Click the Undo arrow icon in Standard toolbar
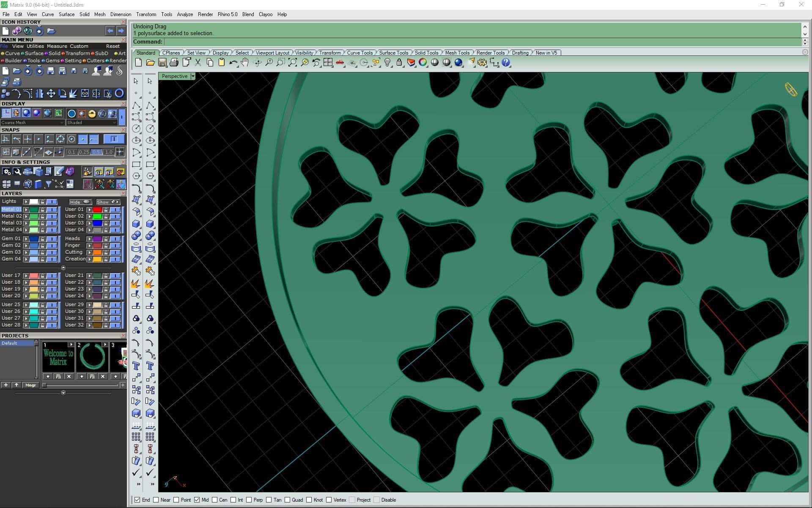This screenshot has width=812, height=508. (x=233, y=63)
